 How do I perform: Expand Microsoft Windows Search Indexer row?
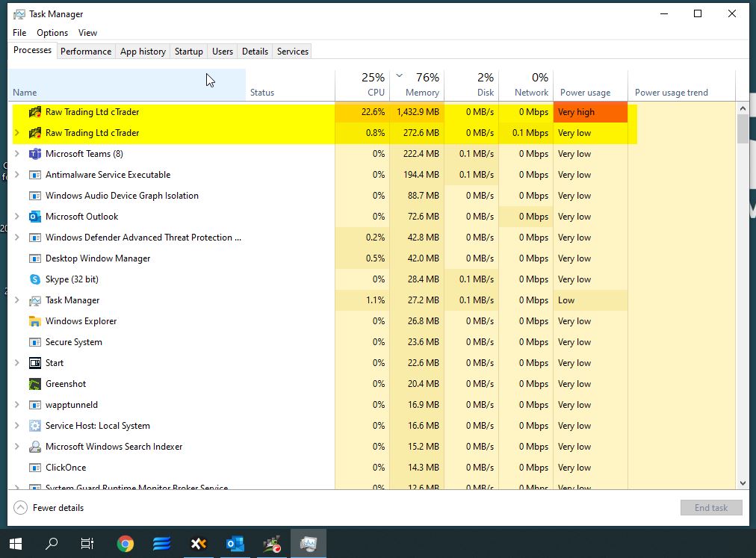[17, 446]
